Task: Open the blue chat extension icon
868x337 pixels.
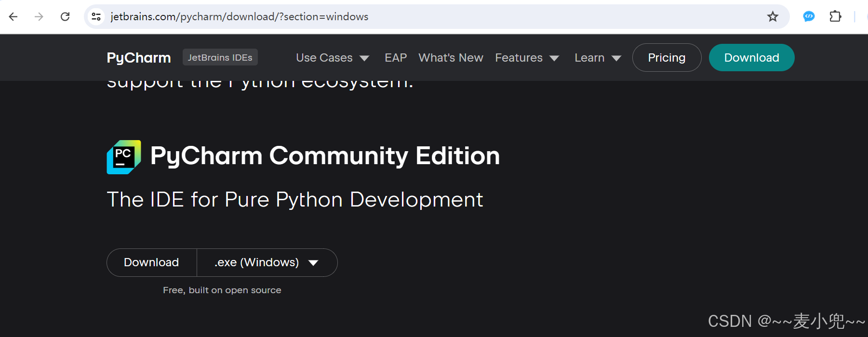Action: [809, 17]
